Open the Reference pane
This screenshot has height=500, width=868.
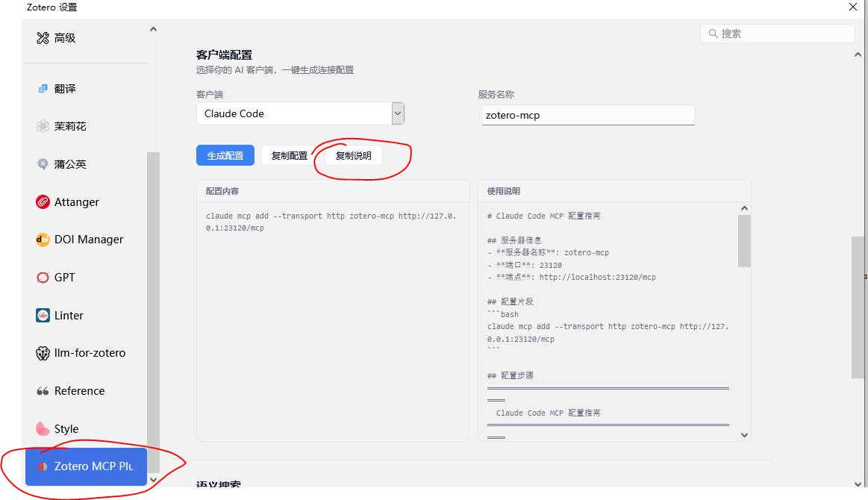click(x=86, y=391)
